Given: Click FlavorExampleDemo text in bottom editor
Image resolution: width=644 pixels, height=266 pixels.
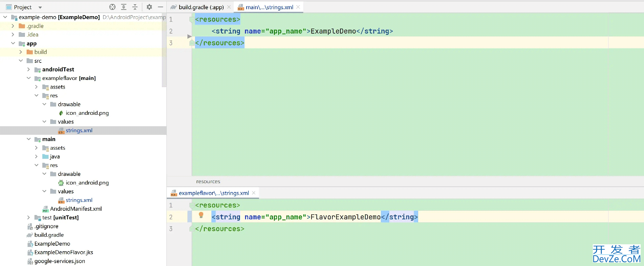Looking at the screenshot, I should [346, 217].
